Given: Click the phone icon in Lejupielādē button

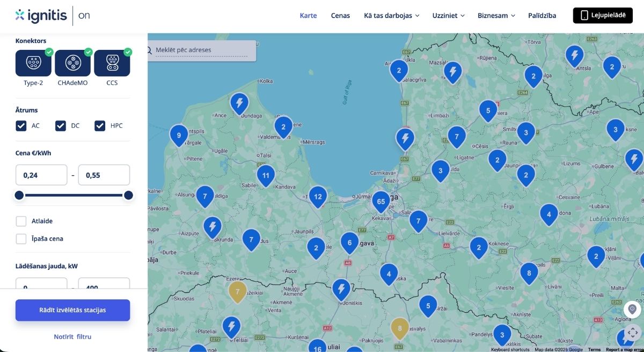Looking at the screenshot, I should tap(584, 16).
